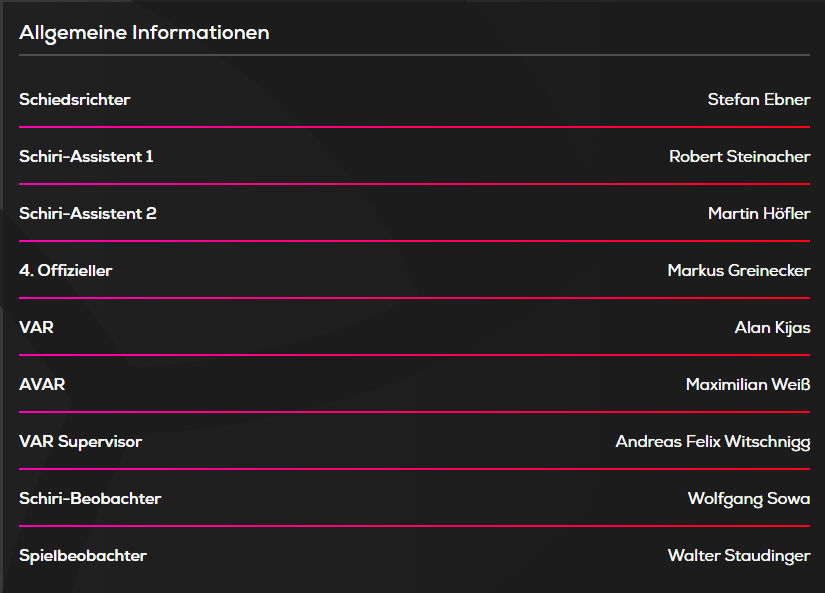Click the Schiri-Assistent 1 label
The image size is (825, 593).
(86, 157)
